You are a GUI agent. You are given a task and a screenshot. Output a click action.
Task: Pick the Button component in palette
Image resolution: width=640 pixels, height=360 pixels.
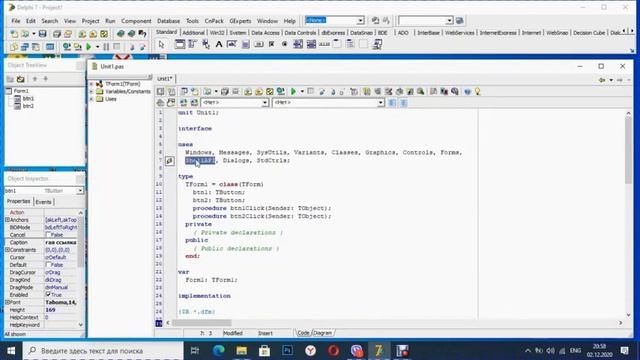click(258, 44)
